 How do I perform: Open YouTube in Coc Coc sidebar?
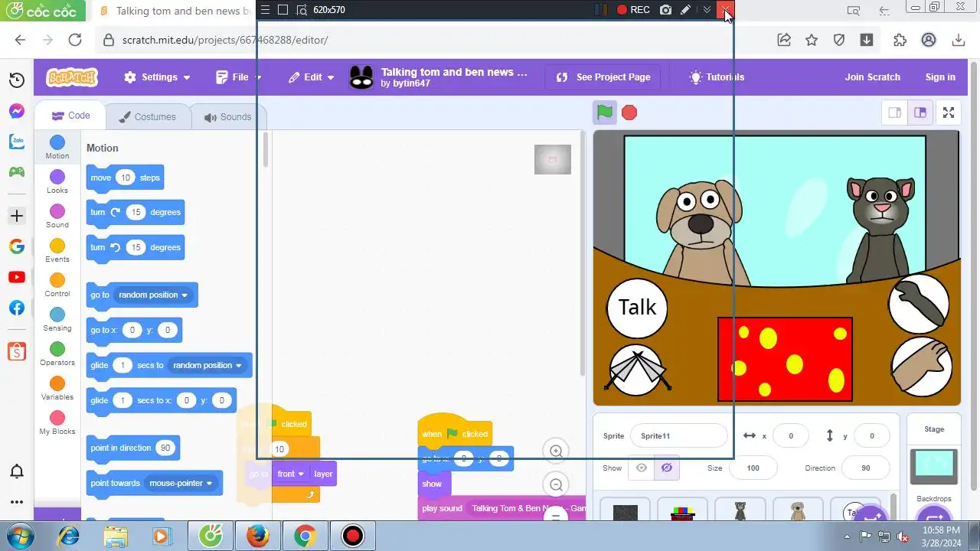tap(16, 277)
